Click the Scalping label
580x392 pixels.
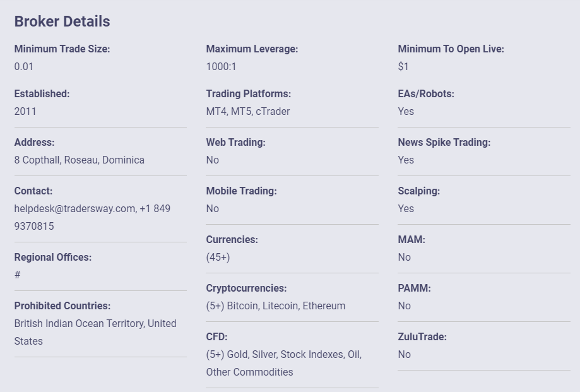point(418,191)
